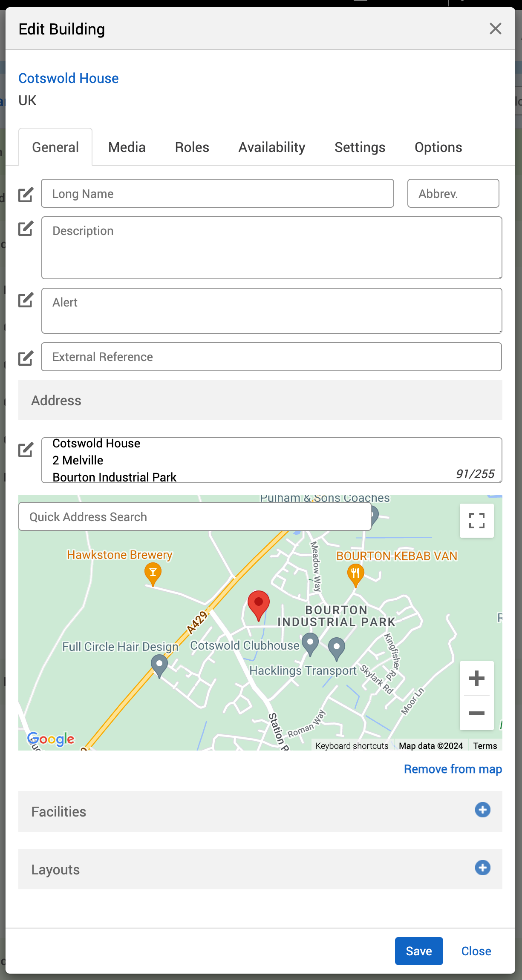Viewport: 522px width, 980px height.
Task: Focus the Quick Address Search field
Action: [195, 516]
